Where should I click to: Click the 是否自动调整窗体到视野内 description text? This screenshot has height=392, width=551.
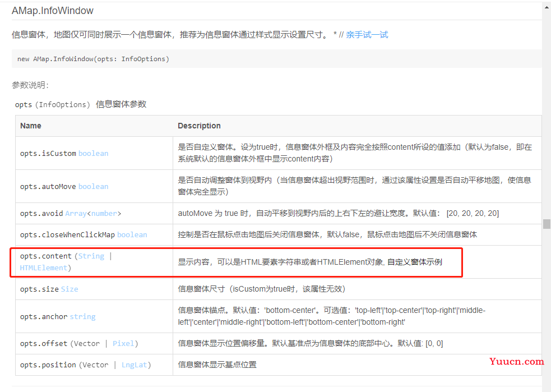pos(354,186)
